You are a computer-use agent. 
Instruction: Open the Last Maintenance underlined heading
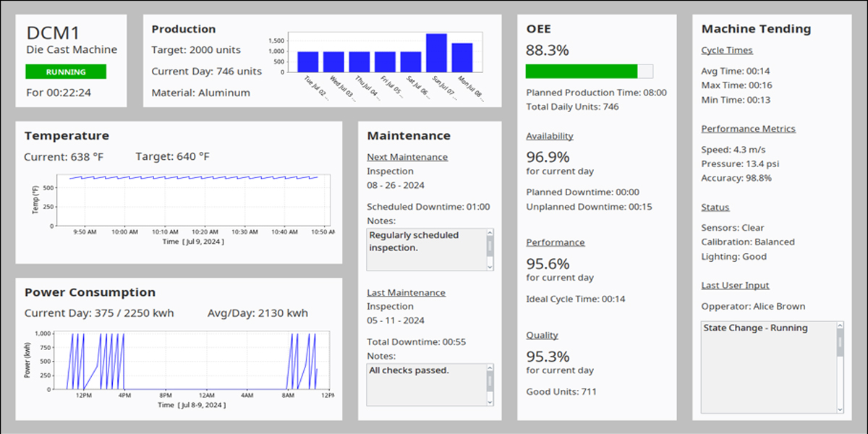point(406,293)
